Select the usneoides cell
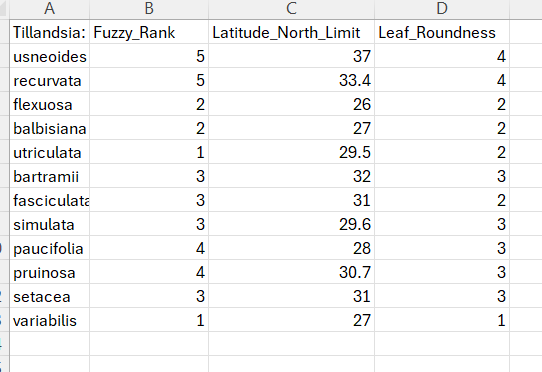The width and height of the screenshot is (542, 372). coord(49,56)
